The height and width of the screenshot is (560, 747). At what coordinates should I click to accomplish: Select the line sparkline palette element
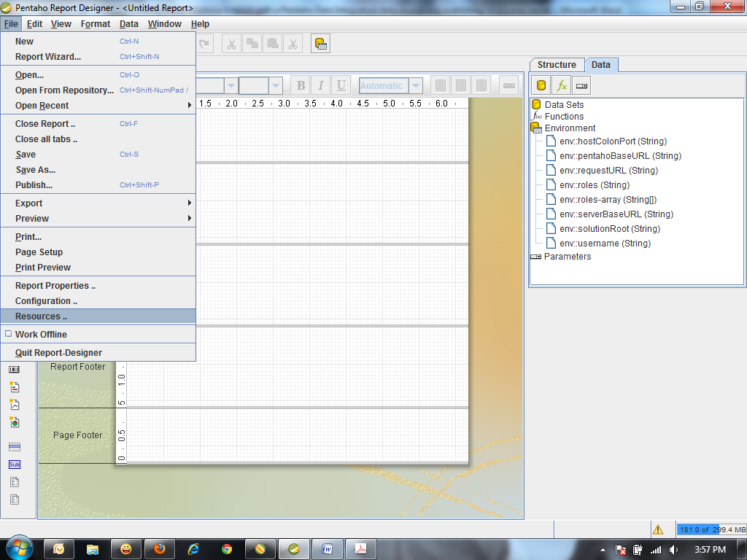pos(15,405)
